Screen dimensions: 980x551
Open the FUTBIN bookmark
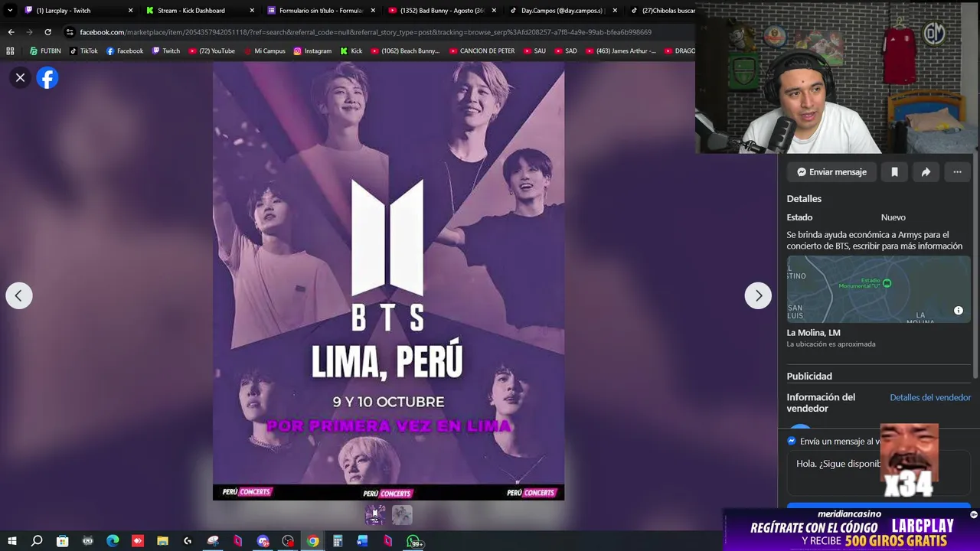click(x=45, y=51)
